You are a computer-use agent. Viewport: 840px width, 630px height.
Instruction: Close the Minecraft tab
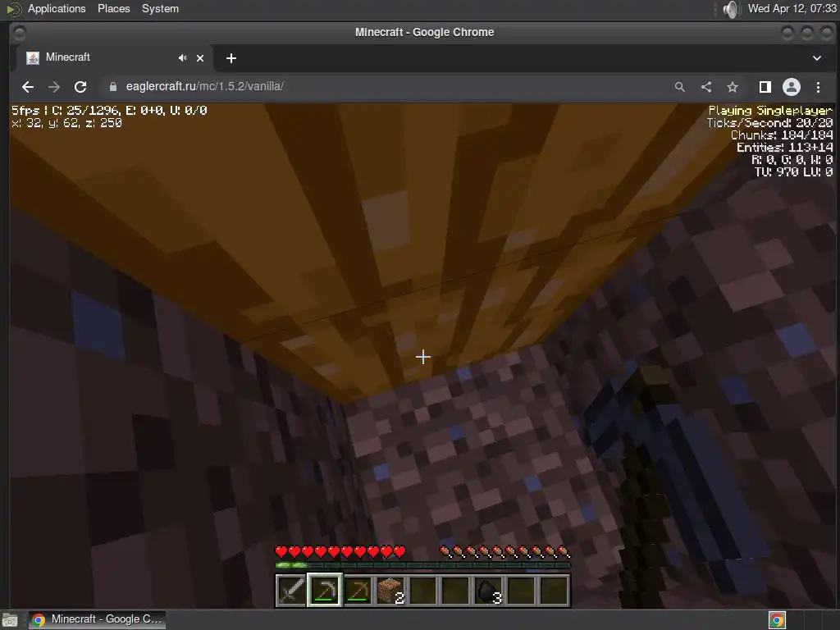pos(200,58)
